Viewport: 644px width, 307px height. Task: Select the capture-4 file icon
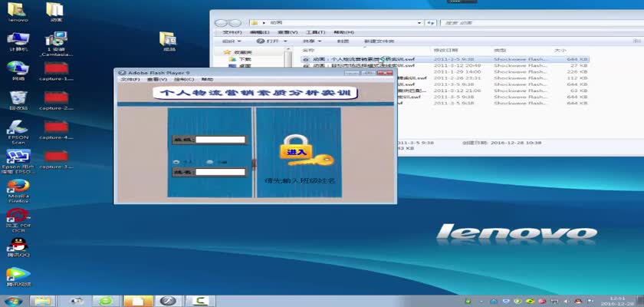56,130
